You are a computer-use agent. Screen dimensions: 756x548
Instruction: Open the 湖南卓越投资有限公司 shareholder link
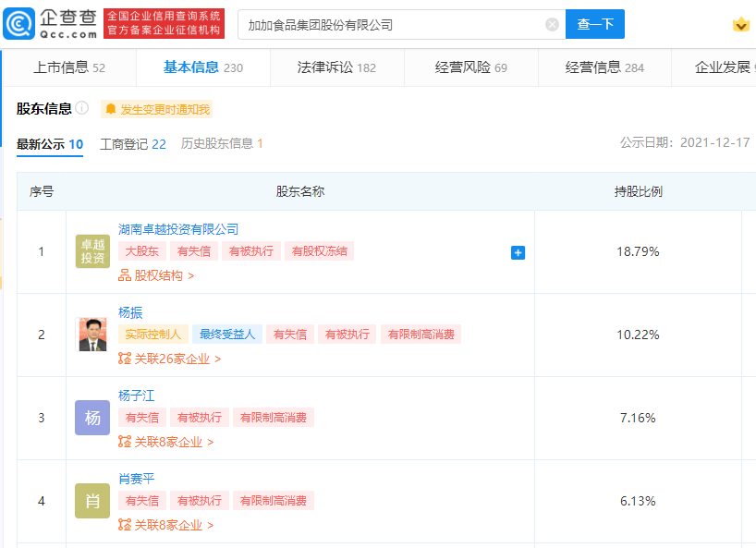[178, 229]
